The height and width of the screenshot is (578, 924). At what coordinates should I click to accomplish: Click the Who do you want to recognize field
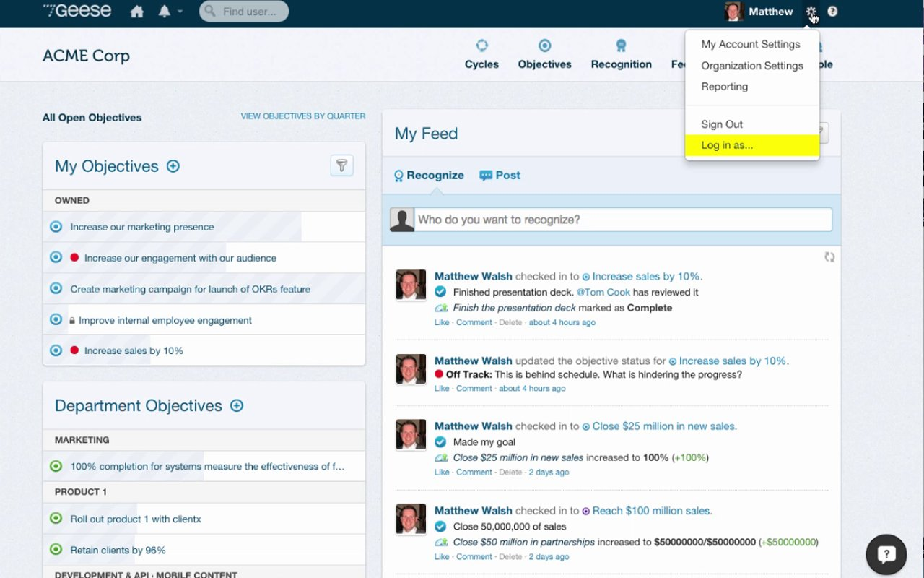(x=621, y=220)
